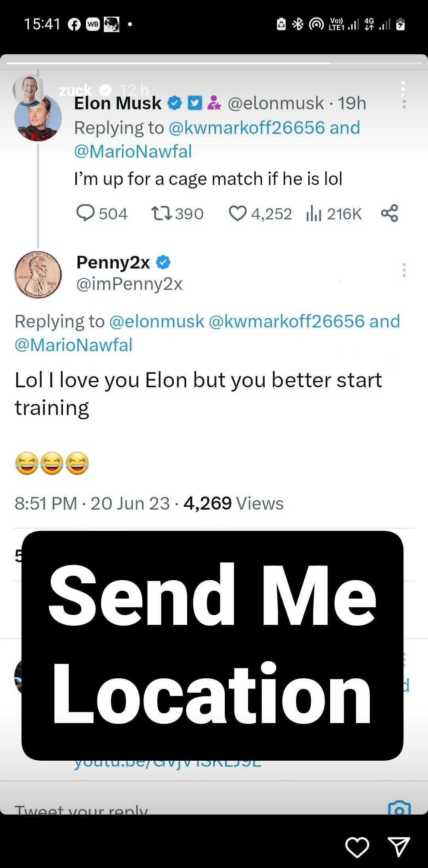Tap camera icon beside reply field
The height and width of the screenshot is (868, 428).
tap(399, 808)
